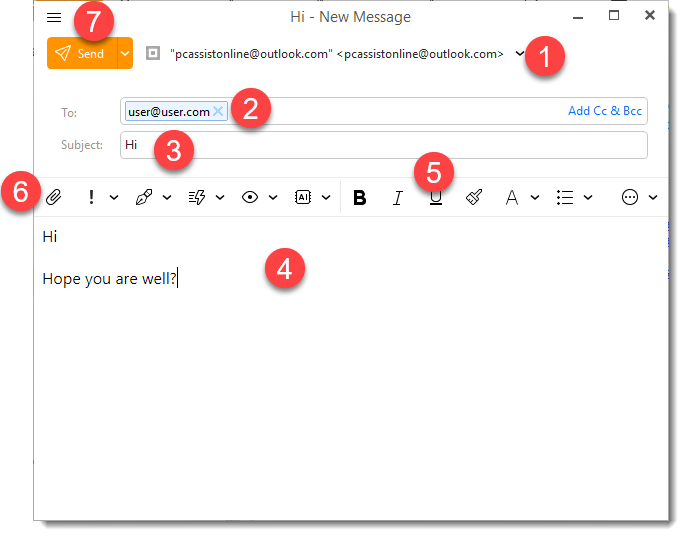Clear formatting with the brush icon
Image resolution: width=684 pixels, height=536 pixels.
[474, 197]
